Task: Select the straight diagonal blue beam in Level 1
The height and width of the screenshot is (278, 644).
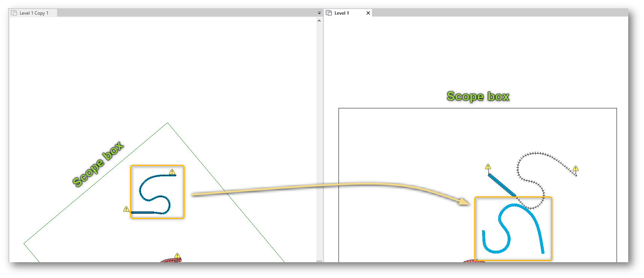Action: tap(502, 185)
